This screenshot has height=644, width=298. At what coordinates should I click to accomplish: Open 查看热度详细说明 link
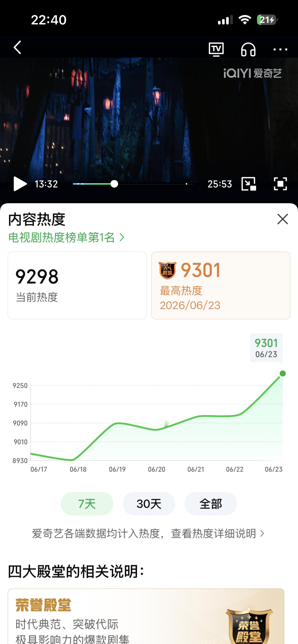(x=218, y=534)
